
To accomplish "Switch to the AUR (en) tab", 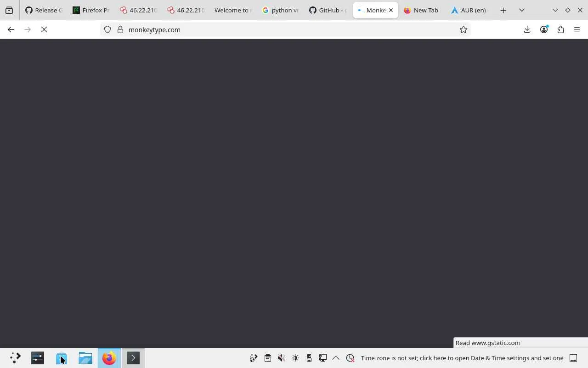I will 469,10.
